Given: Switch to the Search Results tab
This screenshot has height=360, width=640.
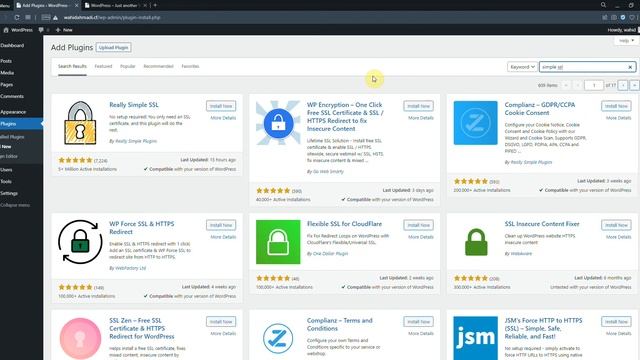Looking at the screenshot, I should click(72, 66).
